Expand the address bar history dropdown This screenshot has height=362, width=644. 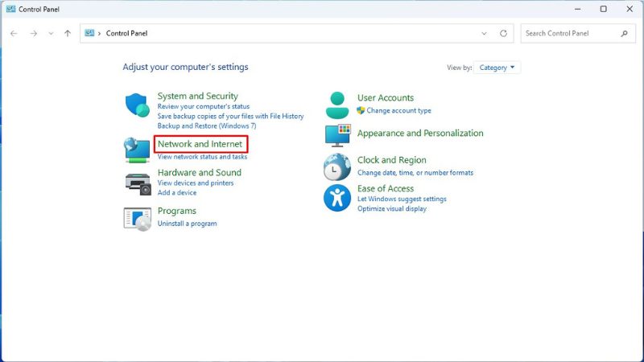tap(484, 33)
